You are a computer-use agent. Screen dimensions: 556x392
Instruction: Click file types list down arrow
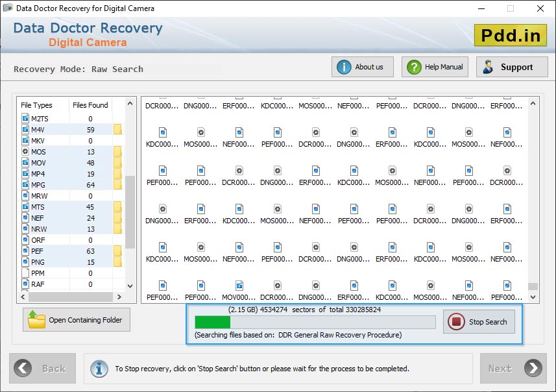(130, 286)
